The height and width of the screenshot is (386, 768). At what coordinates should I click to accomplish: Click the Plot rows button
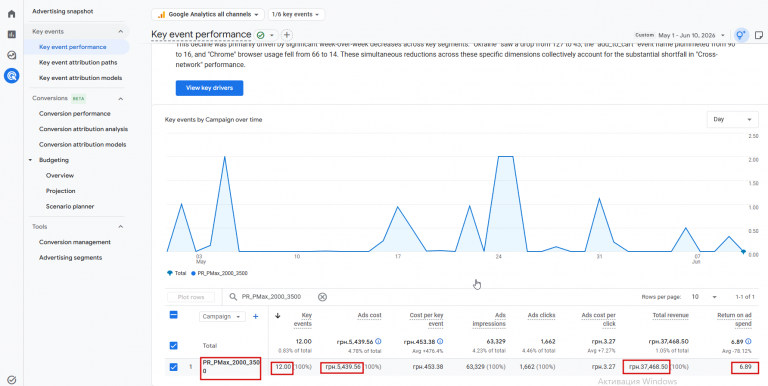coord(191,297)
